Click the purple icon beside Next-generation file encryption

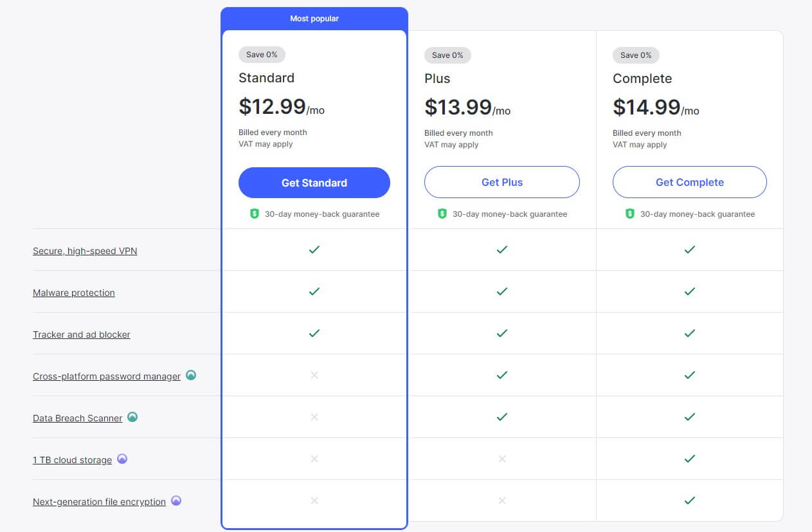point(176,500)
